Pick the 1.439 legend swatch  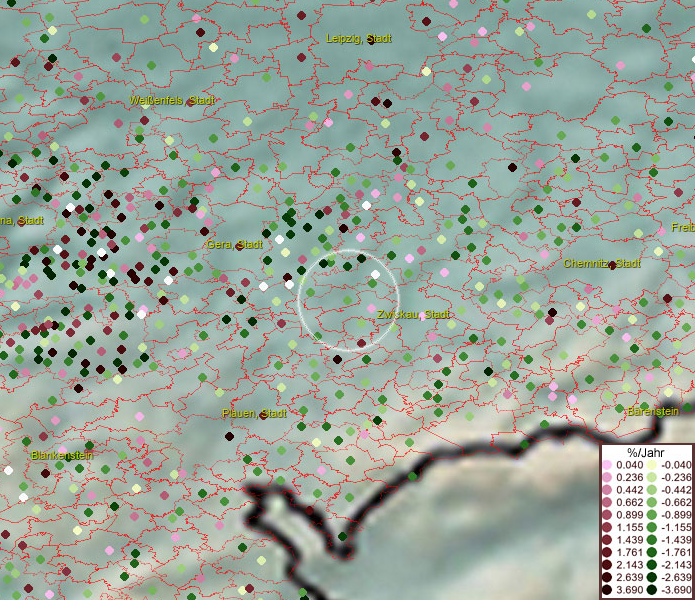(x=607, y=540)
